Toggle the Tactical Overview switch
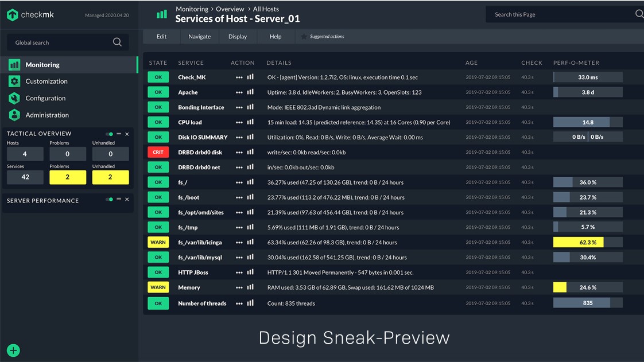This screenshot has width=644, height=362. click(x=109, y=134)
